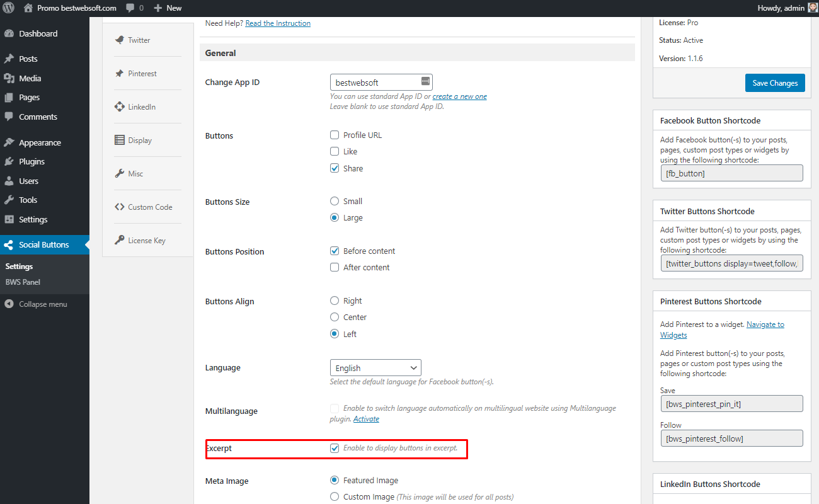Click the WordPress logo icon
This screenshot has height=504, width=819.
point(9,8)
